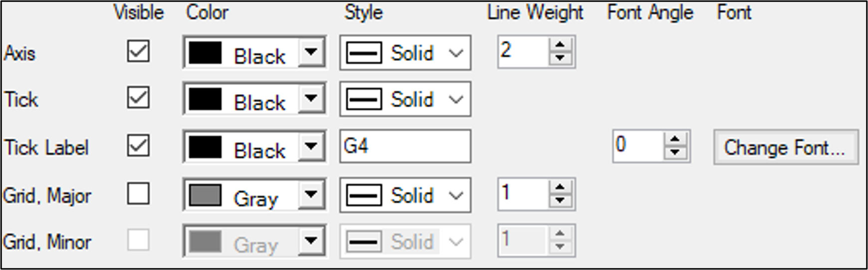
Task: Enable Grid, Major visibility checkbox
Action: pos(138,194)
